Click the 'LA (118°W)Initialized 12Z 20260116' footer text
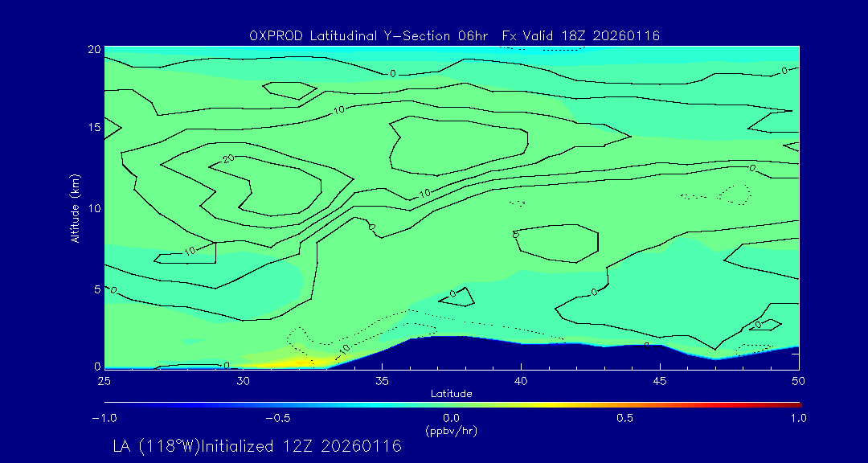868x463 pixels. coord(257,447)
